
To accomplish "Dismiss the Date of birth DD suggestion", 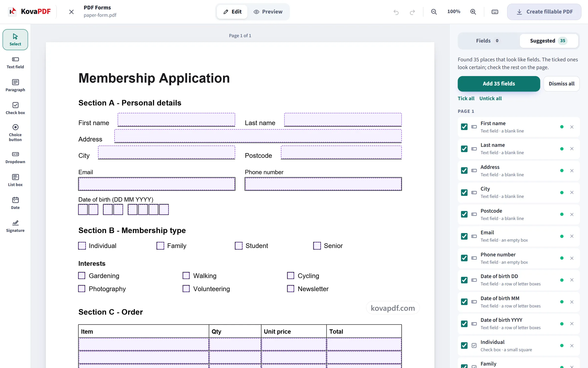I will [572, 280].
